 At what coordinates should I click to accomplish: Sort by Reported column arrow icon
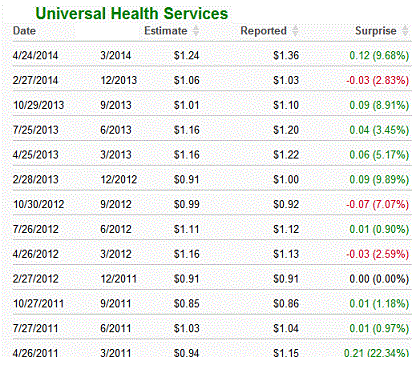tap(295, 31)
